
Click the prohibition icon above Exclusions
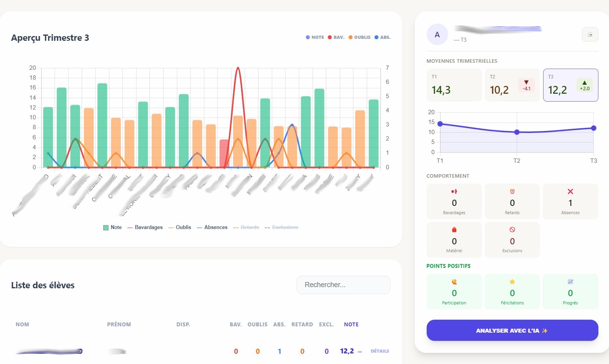click(512, 230)
